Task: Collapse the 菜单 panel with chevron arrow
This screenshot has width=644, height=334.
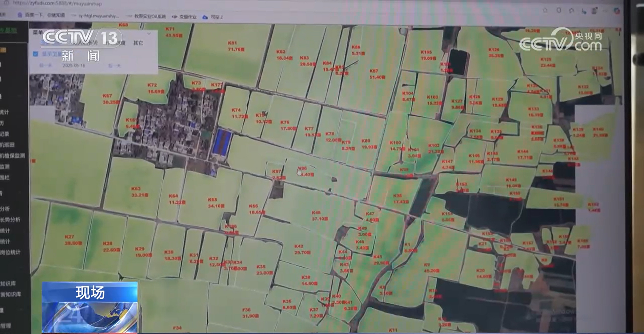Action: 149,33
